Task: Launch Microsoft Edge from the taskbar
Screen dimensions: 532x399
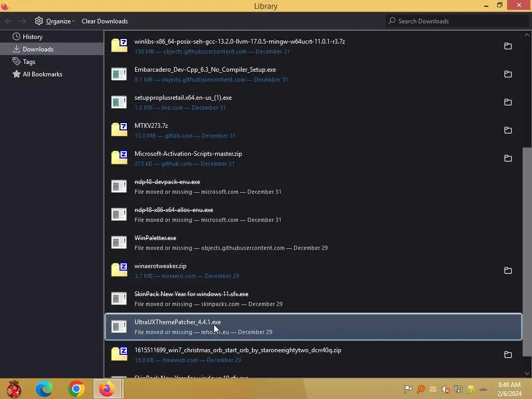Action: click(44, 389)
